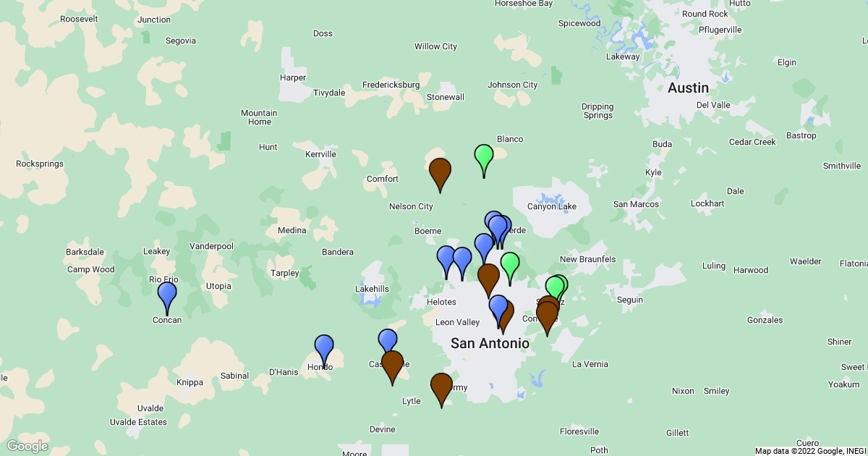Image resolution: width=868 pixels, height=456 pixels.
Task: Click the blue marker above Concan
Action: pyautogui.click(x=167, y=295)
